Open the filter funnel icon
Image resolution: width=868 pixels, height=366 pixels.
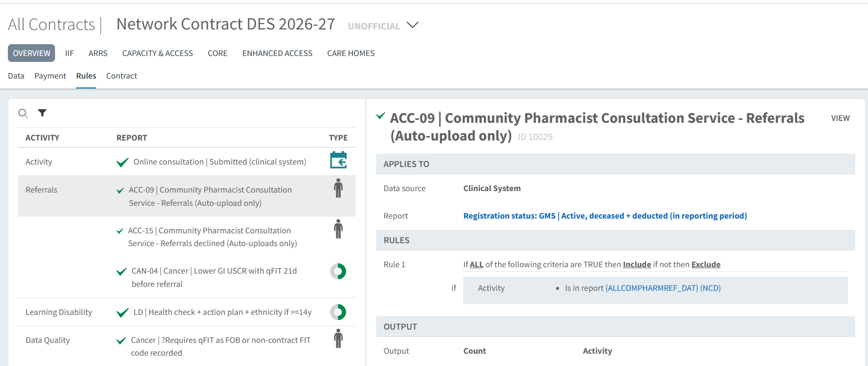[42, 113]
